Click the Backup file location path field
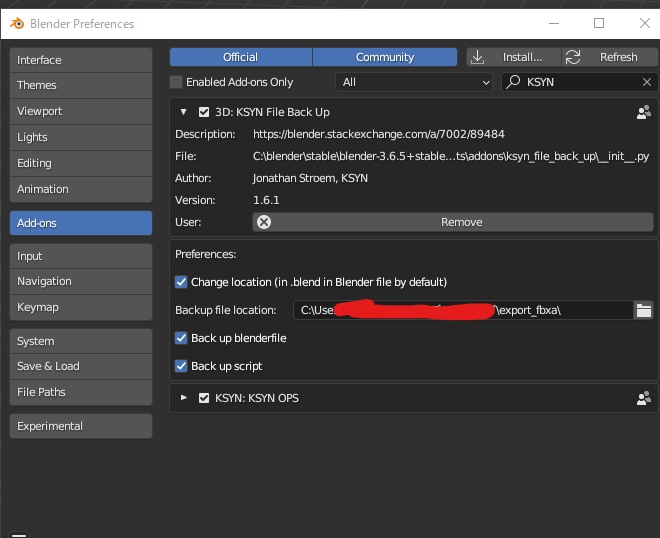This screenshot has width=660, height=538. (463, 310)
